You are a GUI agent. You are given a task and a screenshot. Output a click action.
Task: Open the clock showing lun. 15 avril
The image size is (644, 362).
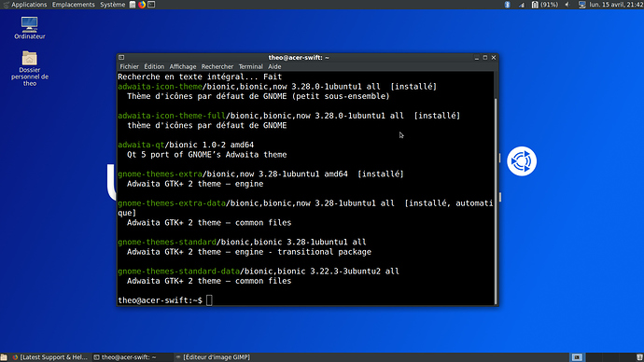coord(616,5)
